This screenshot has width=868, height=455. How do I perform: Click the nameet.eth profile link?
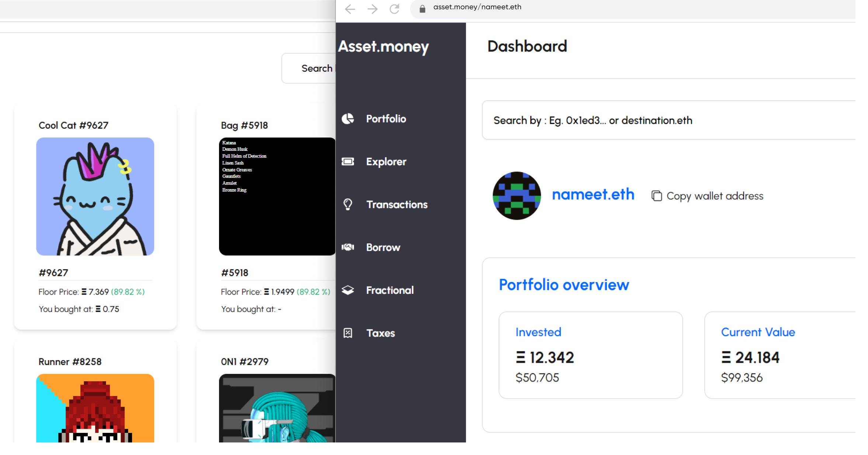pyautogui.click(x=593, y=194)
